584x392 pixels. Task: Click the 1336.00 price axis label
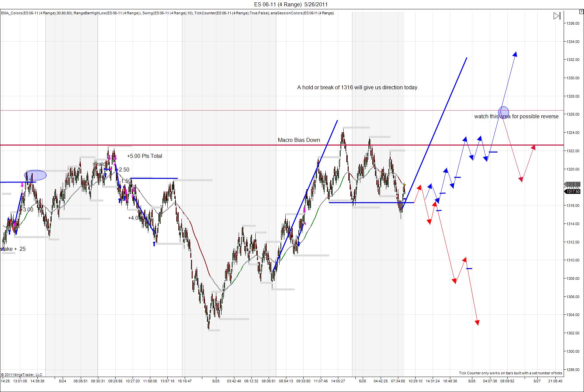pos(572,23)
